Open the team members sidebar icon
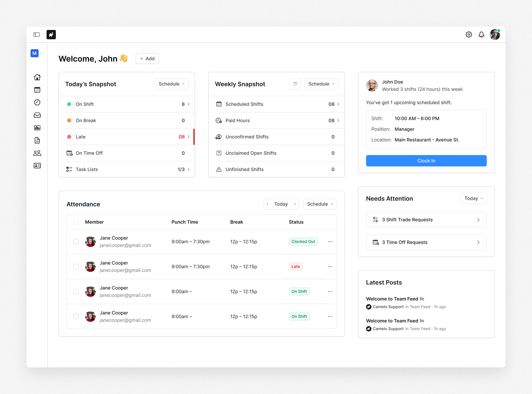 (x=37, y=153)
